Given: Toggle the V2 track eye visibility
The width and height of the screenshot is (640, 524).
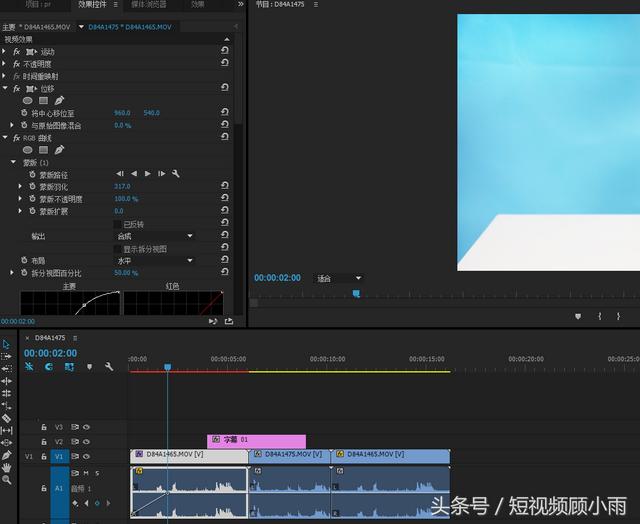Looking at the screenshot, I should [86, 441].
